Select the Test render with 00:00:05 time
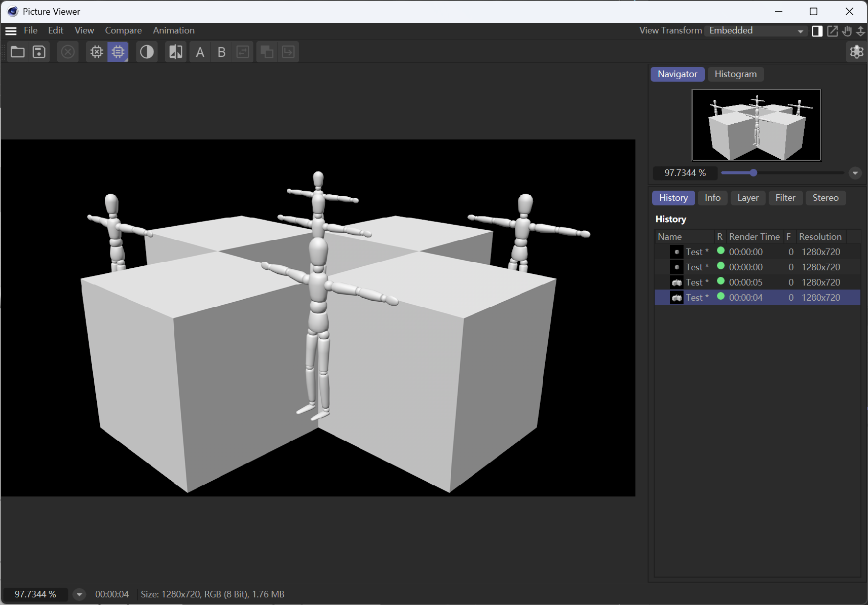The width and height of the screenshot is (868, 605). tap(757, 282)
